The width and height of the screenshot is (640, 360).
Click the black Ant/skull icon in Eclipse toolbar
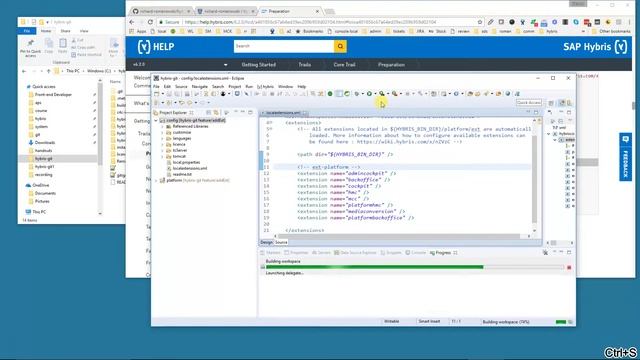point(223,94)
